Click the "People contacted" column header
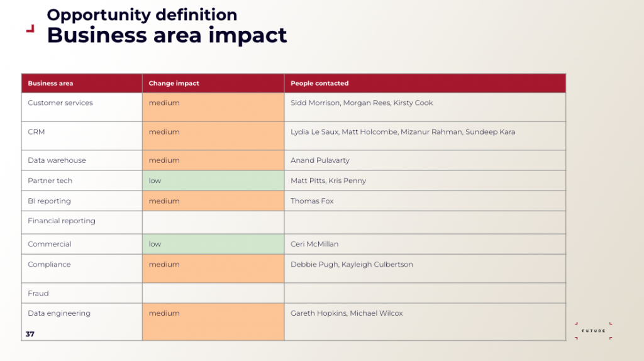This screenshot has width=644, height=361. point(319,83)
